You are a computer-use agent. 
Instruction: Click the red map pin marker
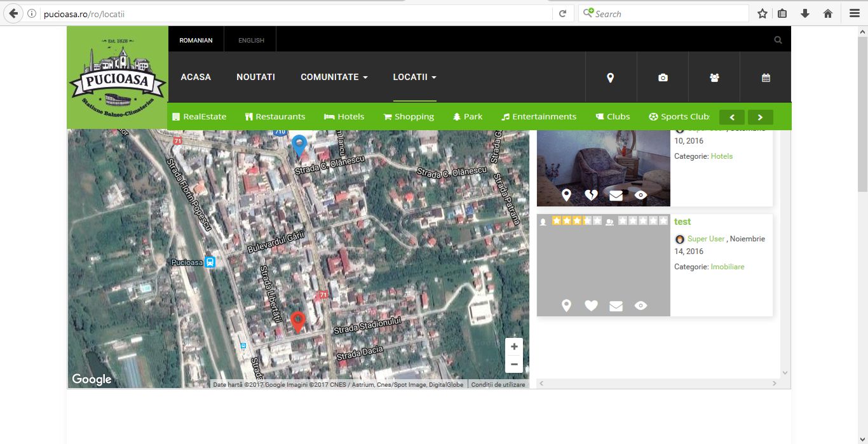298,321
